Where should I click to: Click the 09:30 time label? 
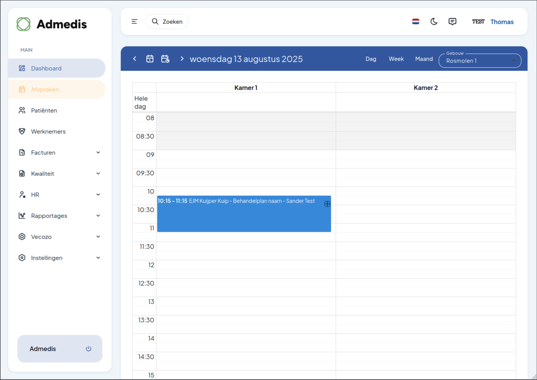pyautogui.click(x=145, y=173)
